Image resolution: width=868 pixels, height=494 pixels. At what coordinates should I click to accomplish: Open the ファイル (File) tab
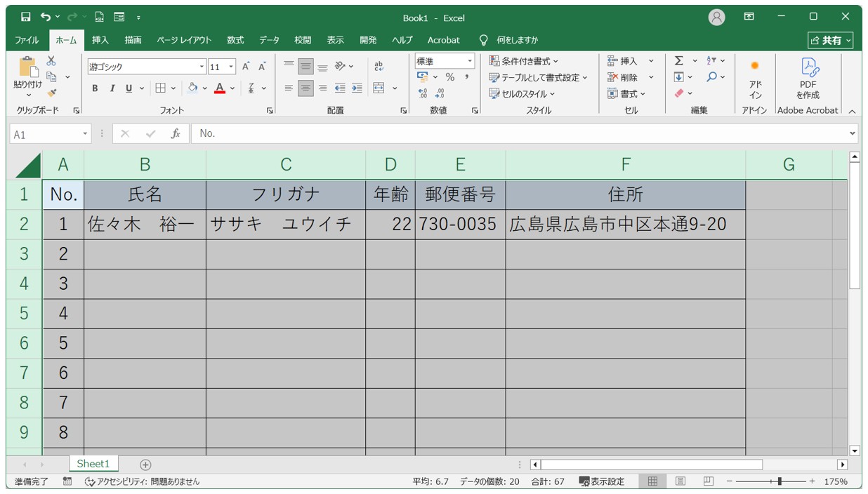tap(27, 40)
